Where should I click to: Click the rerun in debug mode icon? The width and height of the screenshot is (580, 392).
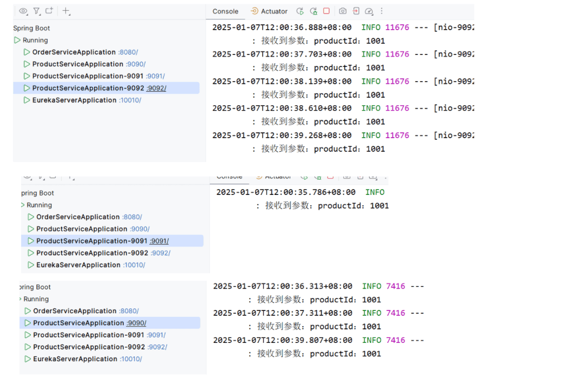pyautogui.click(x=314, y=11)
